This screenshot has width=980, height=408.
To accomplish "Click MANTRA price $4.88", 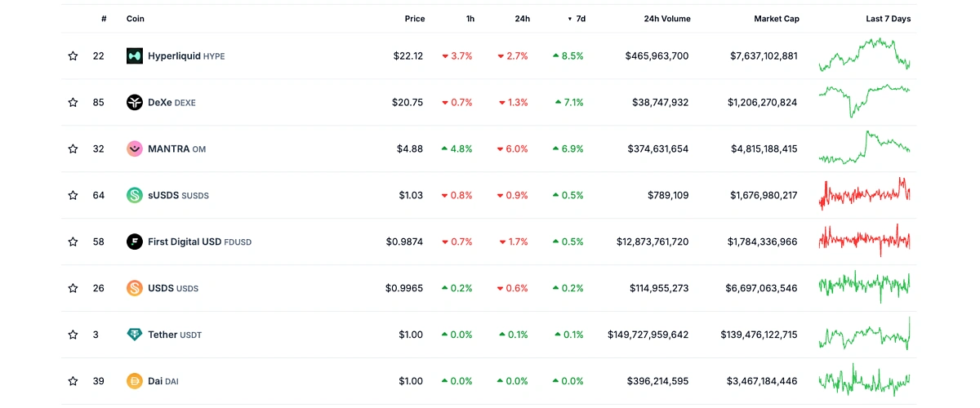I will [x=411, y=149].
